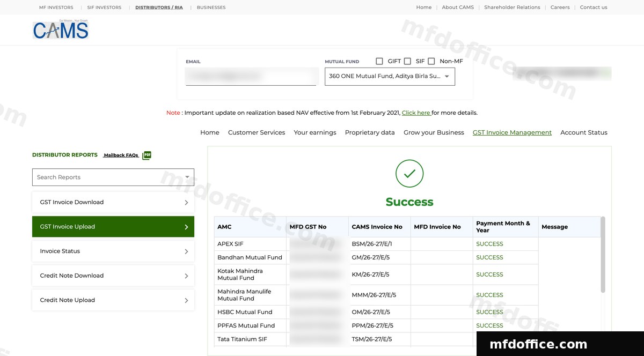Tick the Non-MF checkbox
This screenshot has width=644, height=356.
[x=431, y=61]
